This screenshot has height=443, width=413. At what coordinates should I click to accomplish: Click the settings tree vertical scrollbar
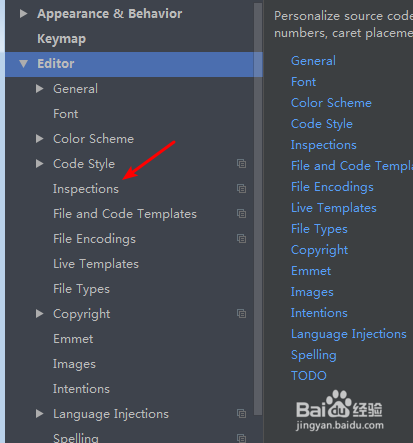tap(258, 209)
